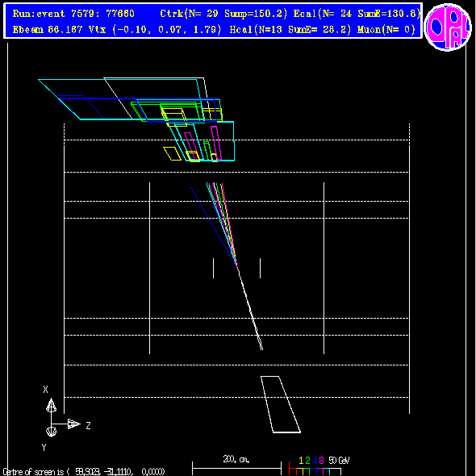
Task: Select the Ctrk N=29 Sump summary
Action: (223, 14)
